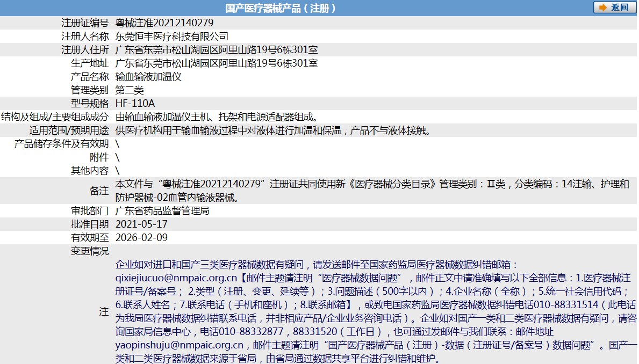
Task: Select registration number 粤械注准20212140279
Action: pos(164,23)
